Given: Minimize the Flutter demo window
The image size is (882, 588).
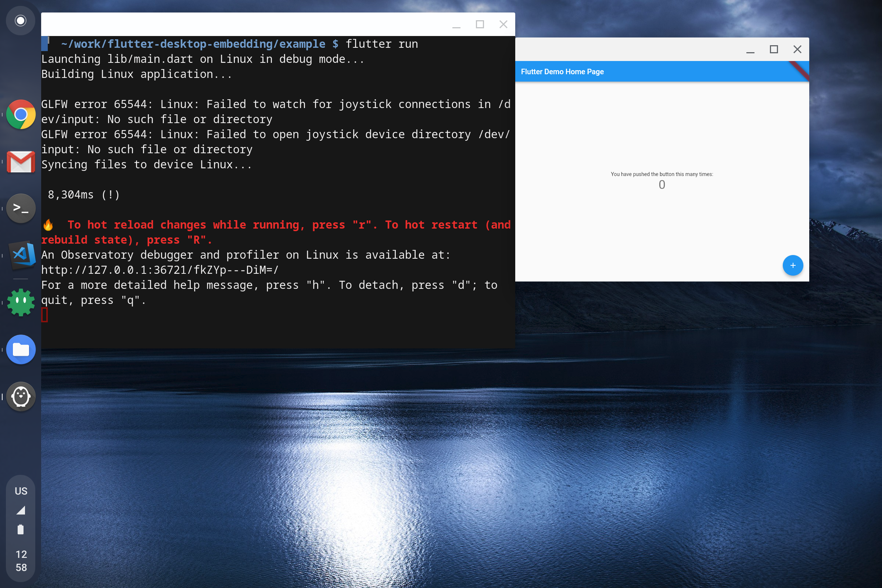Looking at the screenshot, I should tap(750, 50).
